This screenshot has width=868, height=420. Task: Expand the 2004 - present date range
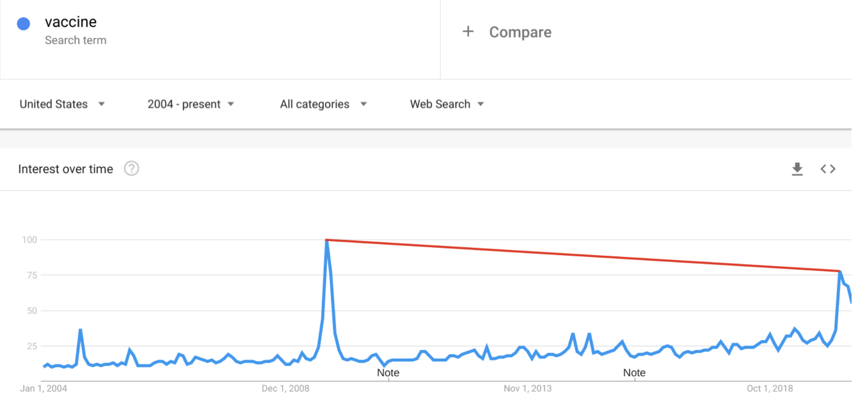click(190, 104)
